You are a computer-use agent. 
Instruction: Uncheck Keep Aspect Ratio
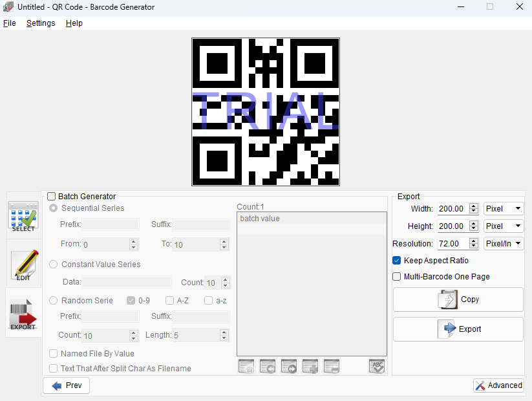(397, 261)
